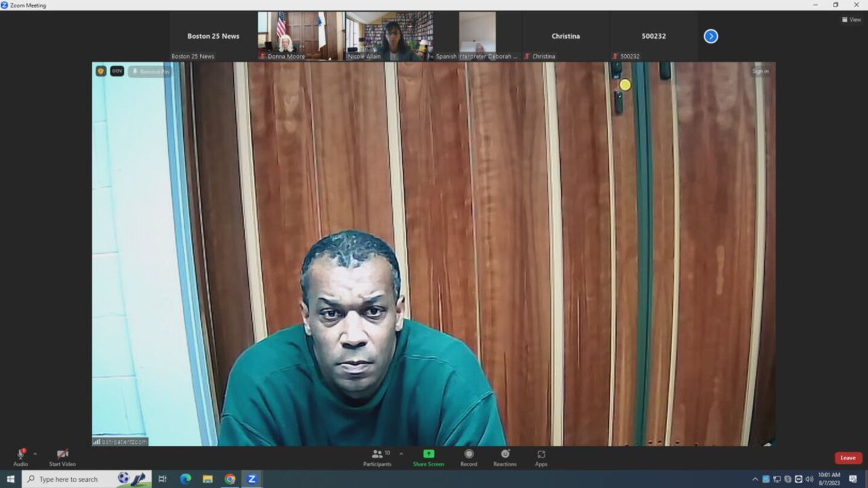The image size is (868, 488).
Task: Open the encryption shield info icon
Action: coord(101,71)
